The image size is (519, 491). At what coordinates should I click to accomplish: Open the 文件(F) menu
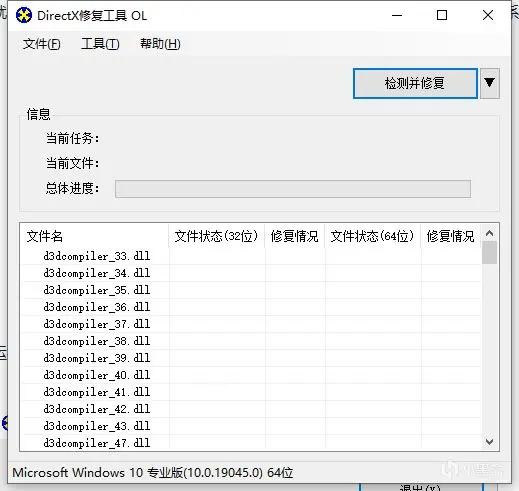pyautogui.click(x=41, y=44)
